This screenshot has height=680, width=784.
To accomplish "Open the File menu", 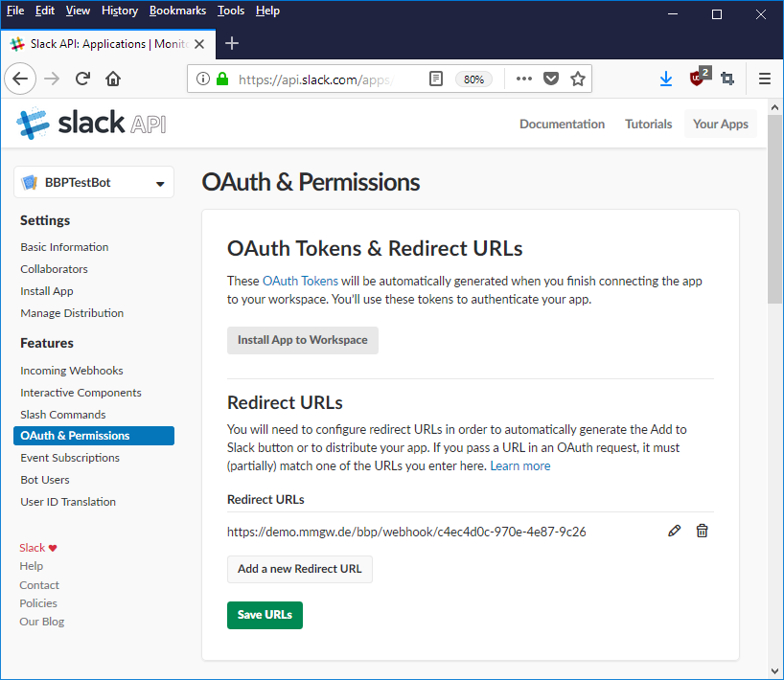I will [x=15, y=11].
